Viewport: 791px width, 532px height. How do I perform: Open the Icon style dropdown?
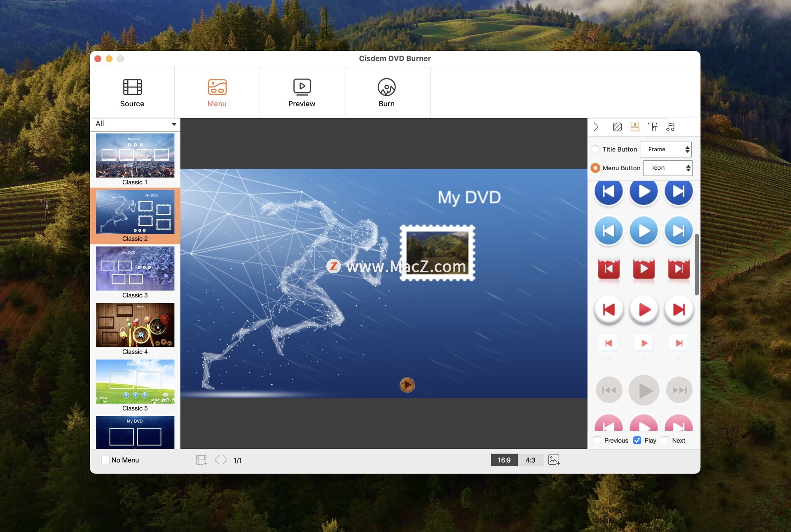point(667,168)
